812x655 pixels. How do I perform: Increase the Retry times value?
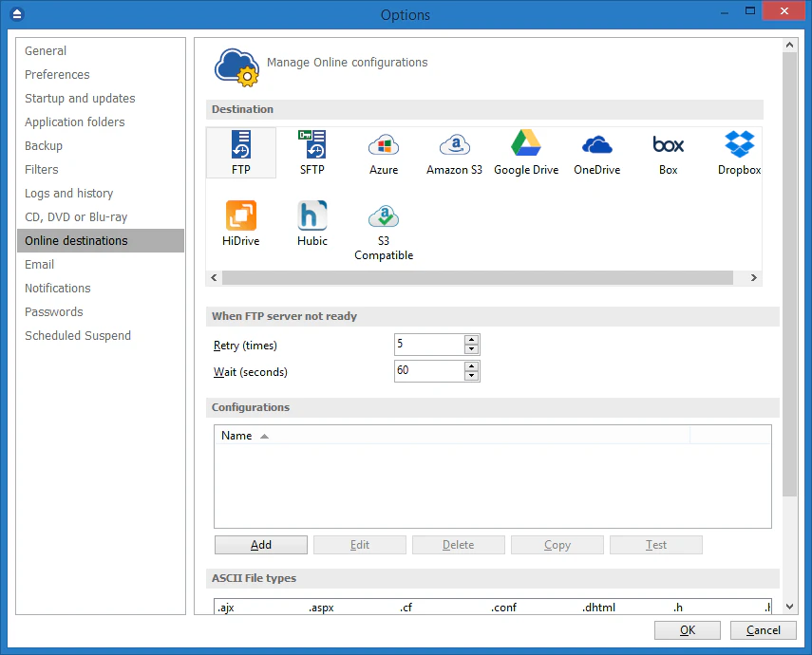(x=471, y=340)
